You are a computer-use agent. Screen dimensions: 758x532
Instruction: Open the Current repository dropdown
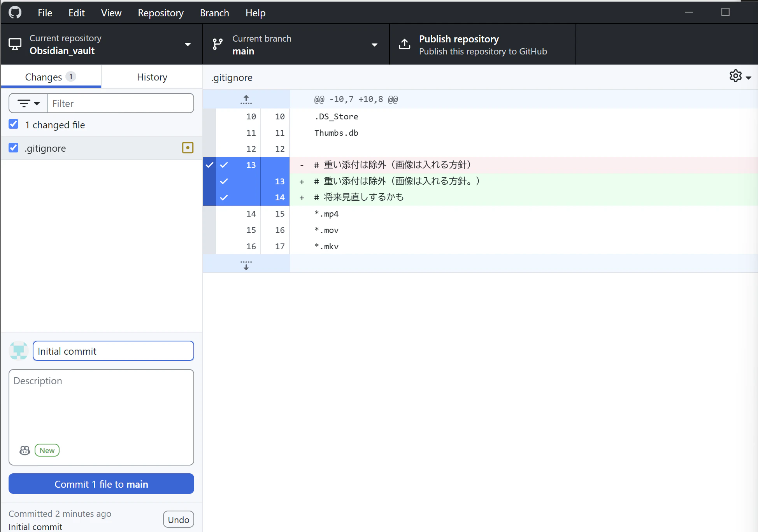[101, 44]
